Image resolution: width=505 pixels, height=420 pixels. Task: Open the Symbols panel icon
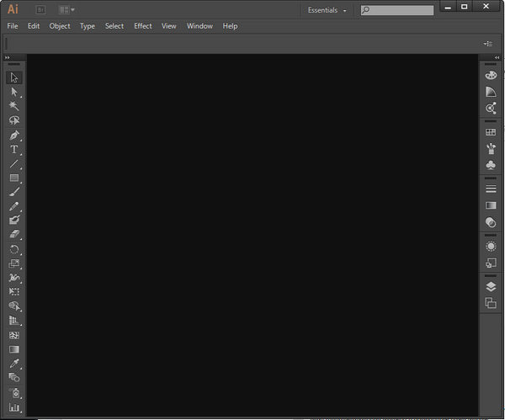coord(491,167)
